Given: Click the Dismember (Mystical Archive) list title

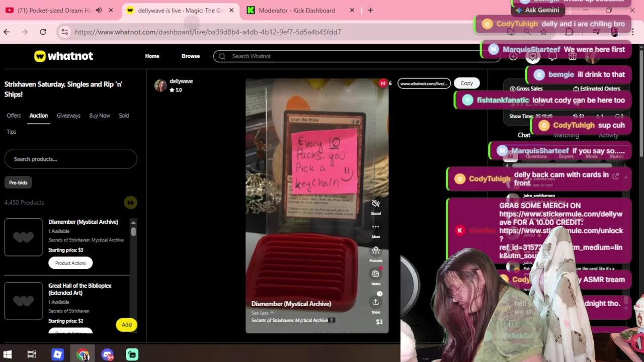Looking at the screenshot, I should point(83,222).
